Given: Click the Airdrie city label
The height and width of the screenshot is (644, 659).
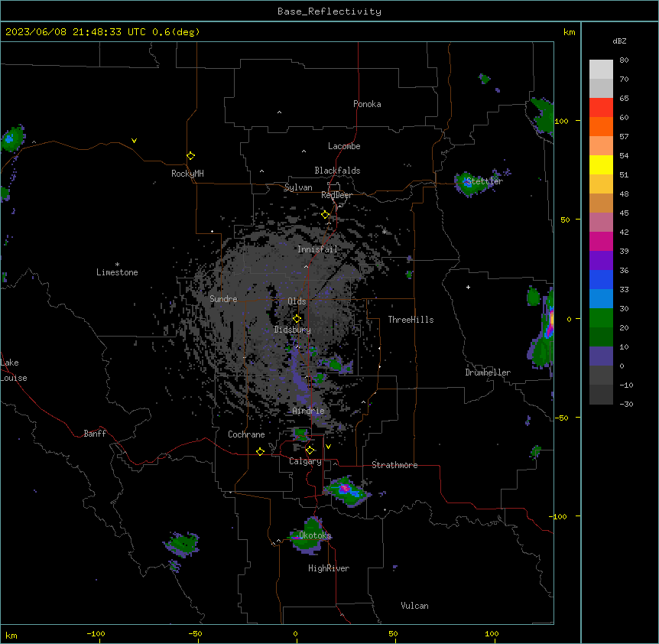Looking at the screenshot, I should coord(308,411).
